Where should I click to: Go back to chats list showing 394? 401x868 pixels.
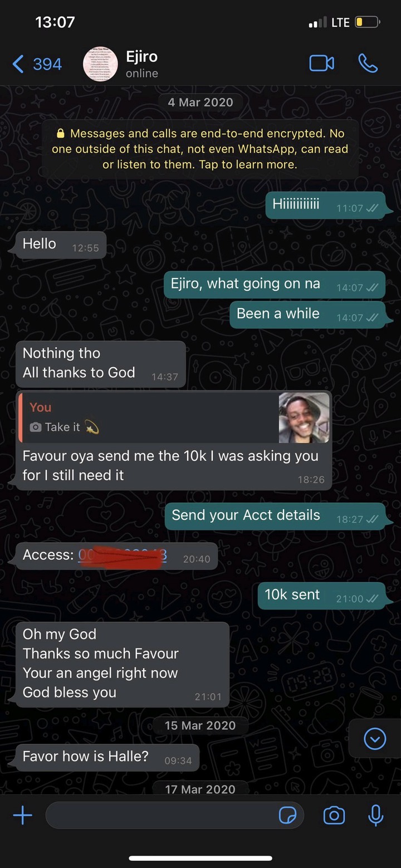coord(37,64)
